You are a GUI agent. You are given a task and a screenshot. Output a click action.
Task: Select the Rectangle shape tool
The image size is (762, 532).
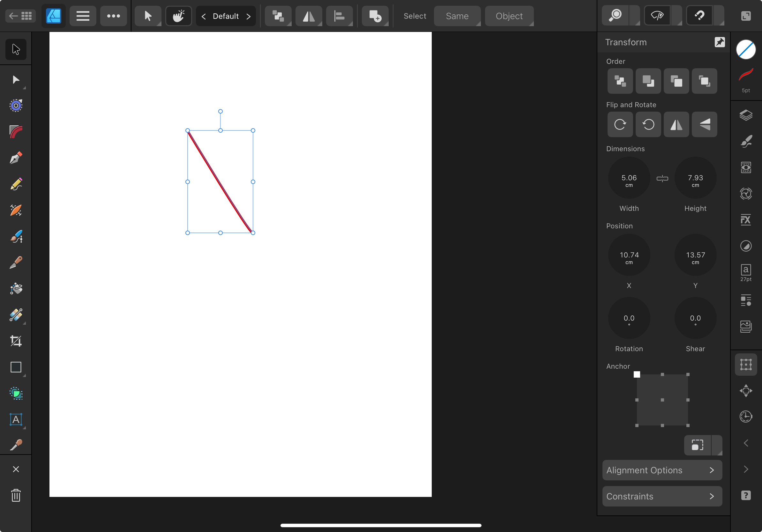click(x=16, y=367)
